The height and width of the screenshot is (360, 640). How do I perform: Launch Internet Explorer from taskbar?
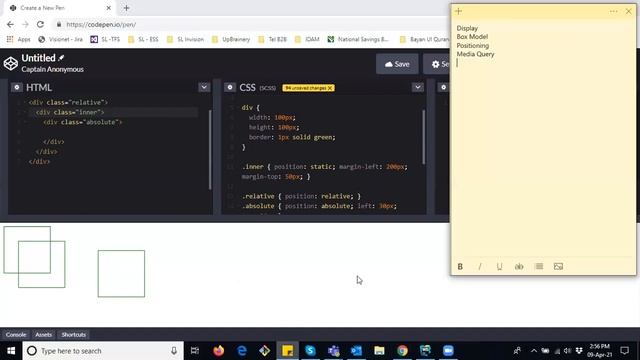pyautogui.click(x=242, y=351)
